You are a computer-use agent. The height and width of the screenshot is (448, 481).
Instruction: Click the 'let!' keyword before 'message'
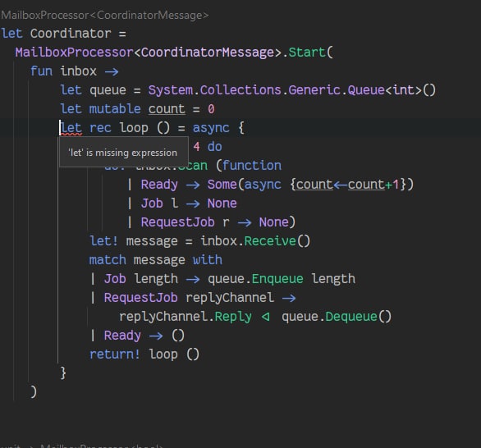(103, 241)
